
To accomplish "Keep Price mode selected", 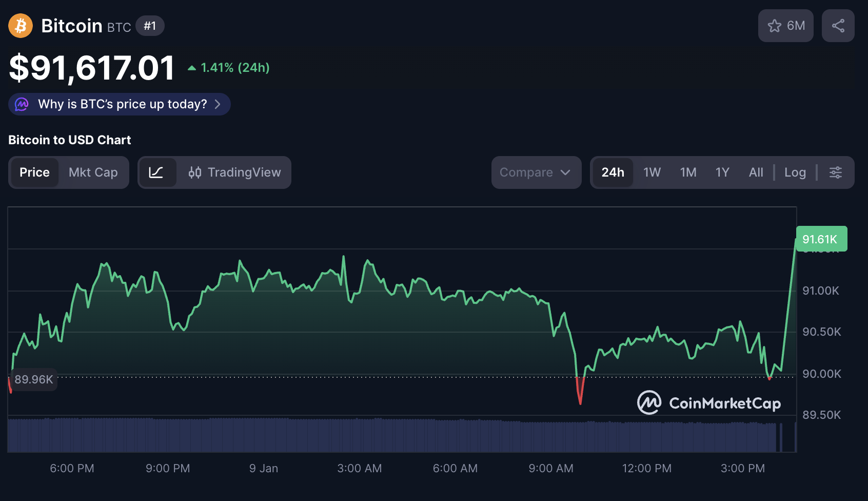I will pyautogui.click(x=34, y=172).
